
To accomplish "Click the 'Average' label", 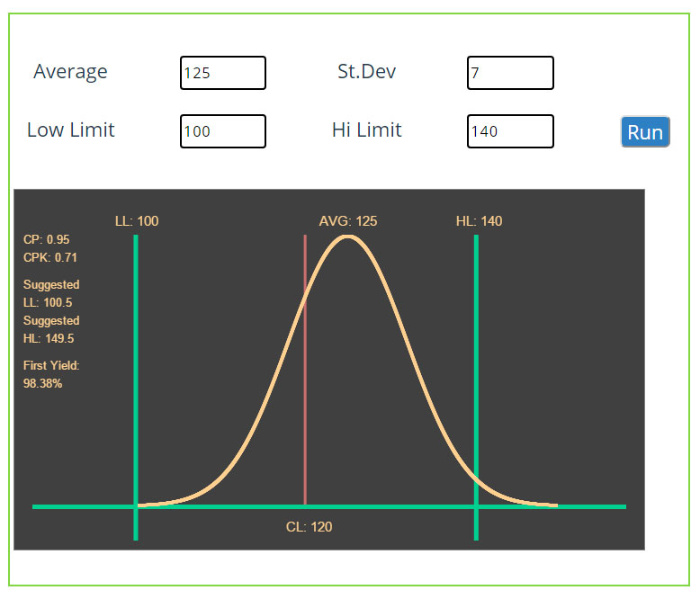I will 70,72.
